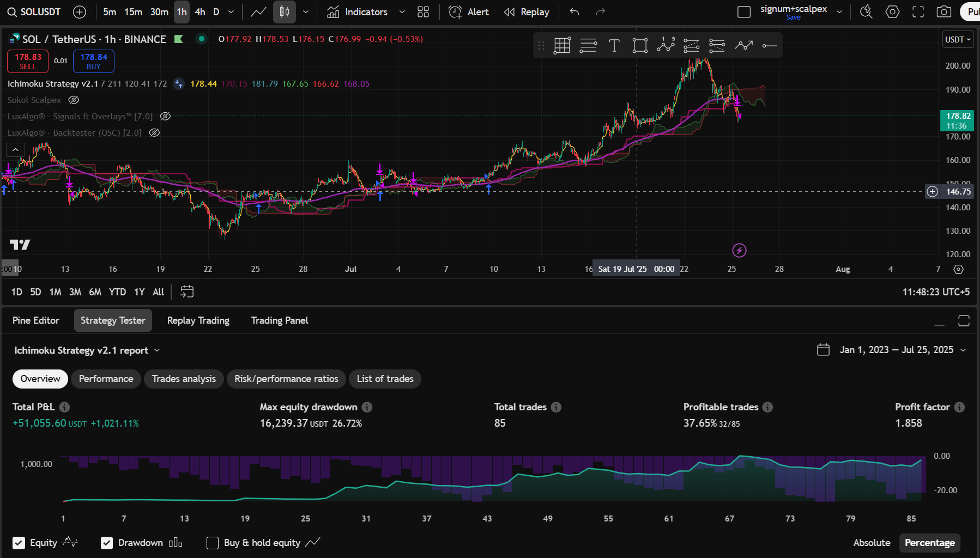The image size is (980, 558).
Task: Create a new Alert
Action: [469, 12]
